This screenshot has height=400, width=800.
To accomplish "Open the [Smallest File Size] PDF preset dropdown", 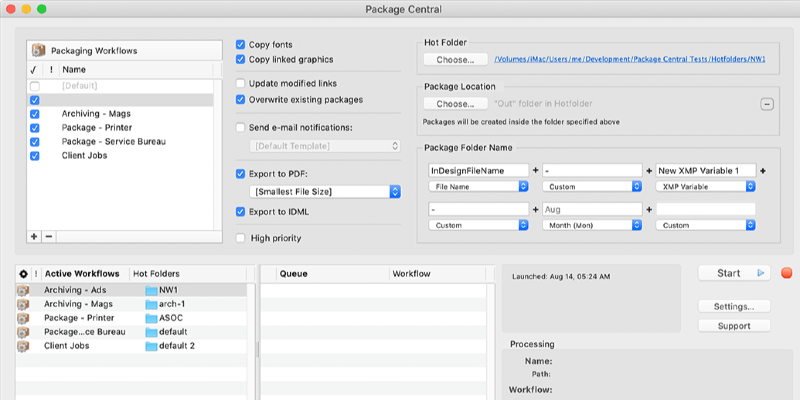I will (x=325, y=192).
